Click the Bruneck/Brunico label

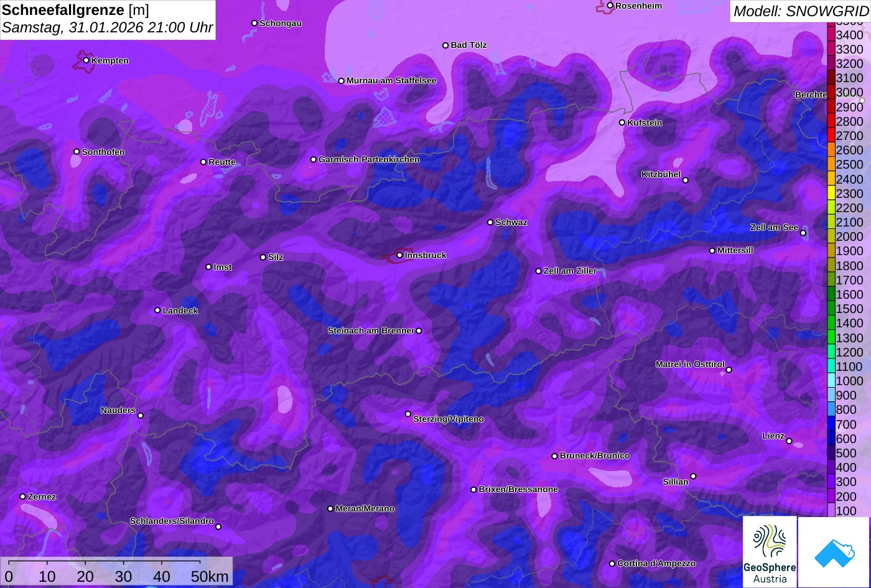coord(595,455)
